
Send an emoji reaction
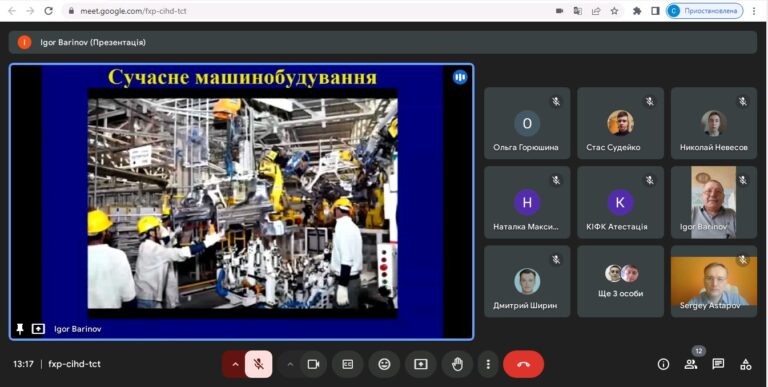point(384,364)
